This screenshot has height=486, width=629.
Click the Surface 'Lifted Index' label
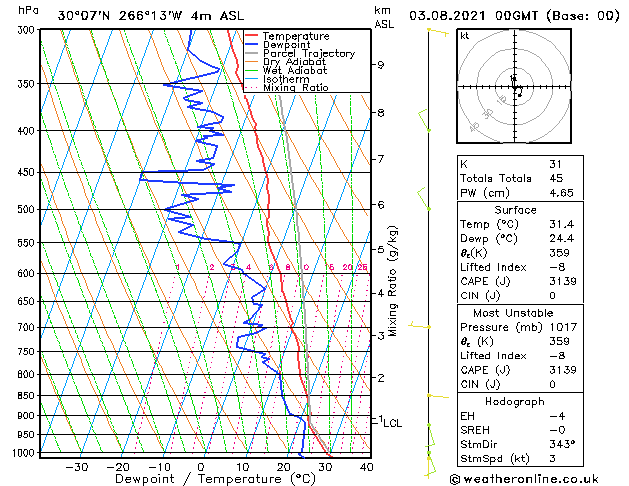[493, 267]
